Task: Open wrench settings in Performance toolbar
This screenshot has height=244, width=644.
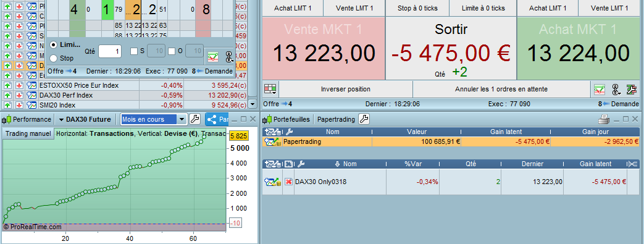Action: coord(194,120)
